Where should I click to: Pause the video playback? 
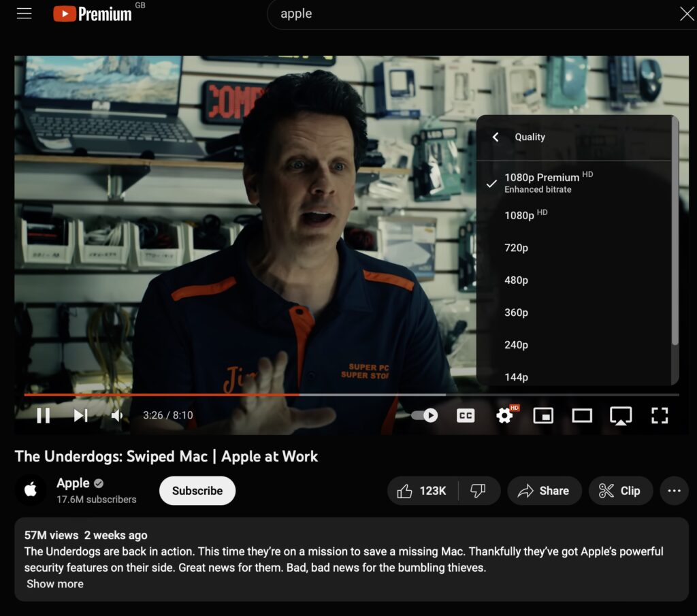(x=43, y=416)
